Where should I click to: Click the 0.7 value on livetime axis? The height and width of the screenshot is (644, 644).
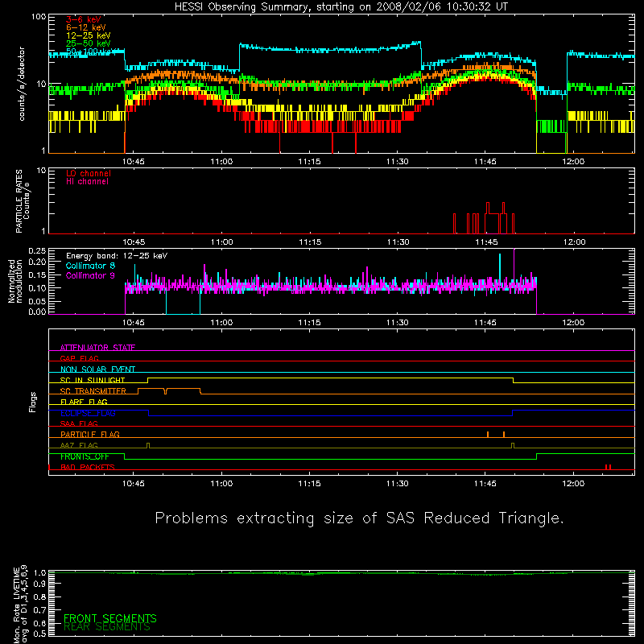(39, 610)
